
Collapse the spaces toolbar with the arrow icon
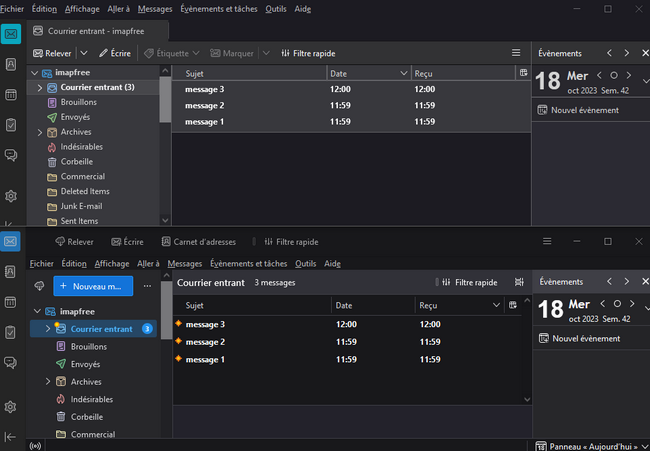coord(10,436)
